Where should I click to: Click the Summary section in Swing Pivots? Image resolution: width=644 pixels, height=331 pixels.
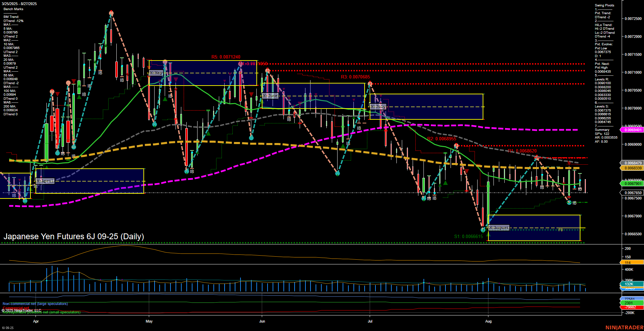(602, 130)
